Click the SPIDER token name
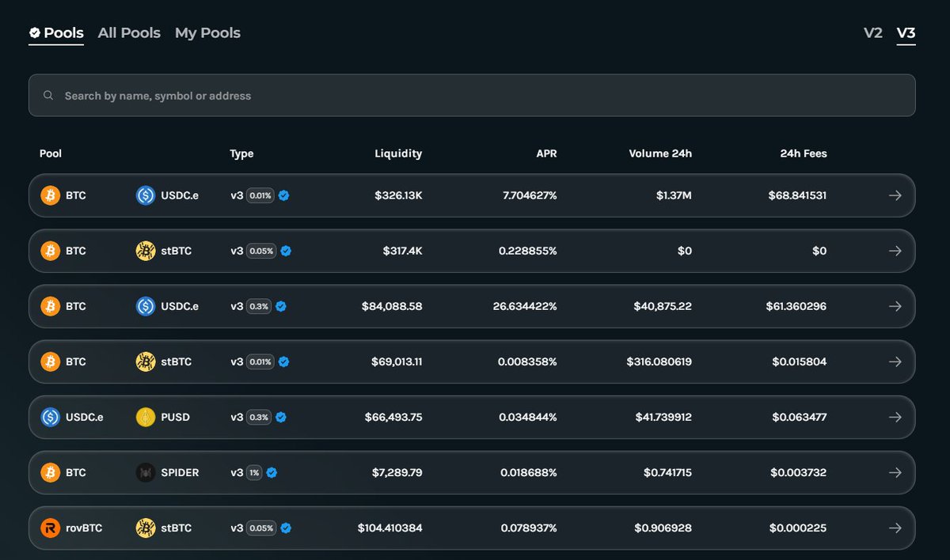This screenshot has width=950, height=560. pyautogui.click(x=180, y=472)
